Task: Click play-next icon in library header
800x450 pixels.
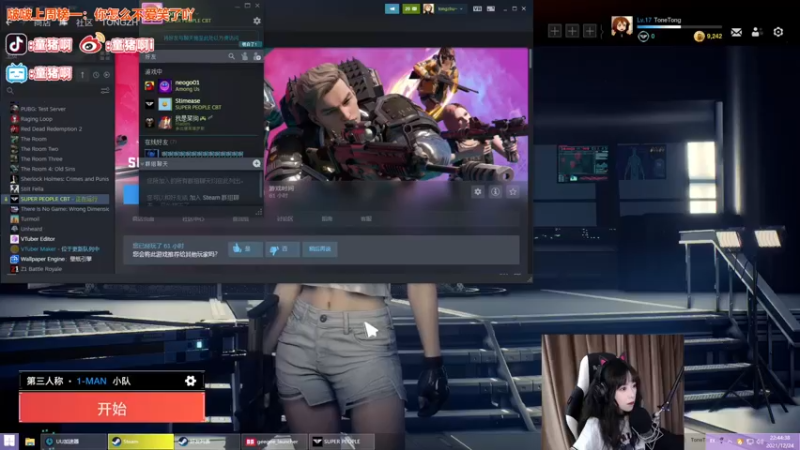Action: (x=107, y=75)
